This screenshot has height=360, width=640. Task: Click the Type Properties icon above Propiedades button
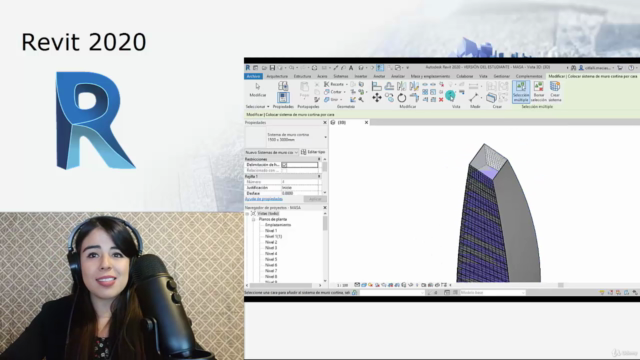283,86
